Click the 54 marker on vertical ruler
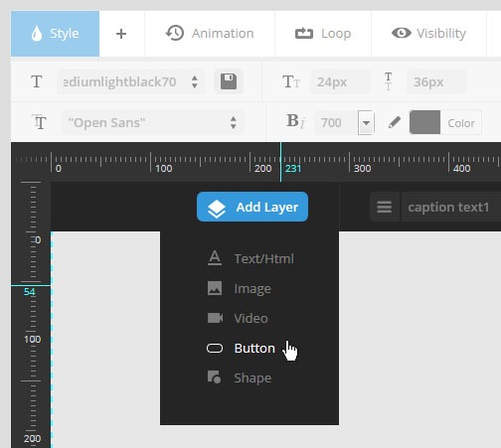The image size is (501, 448). click(x=30, y=292)
